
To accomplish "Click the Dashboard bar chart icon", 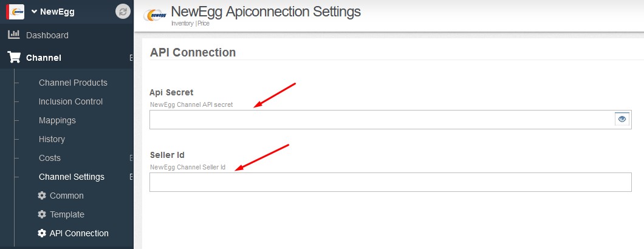I will [x=13, y=35].
